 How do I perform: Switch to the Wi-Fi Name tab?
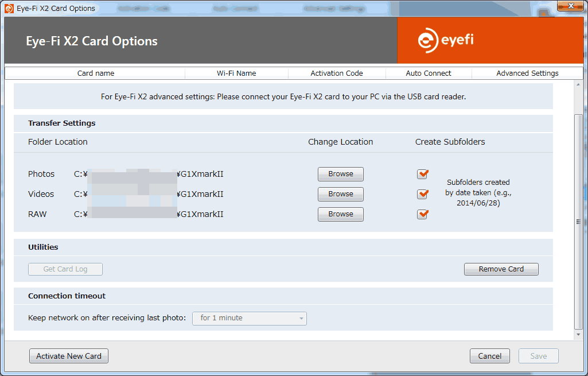[236, 73]
